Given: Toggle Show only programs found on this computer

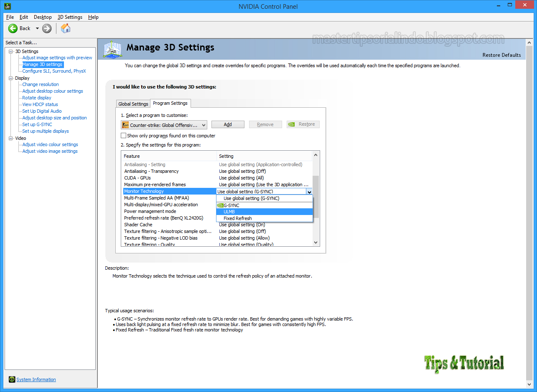Looking at the screenshot, I should [x=123, y=136].
